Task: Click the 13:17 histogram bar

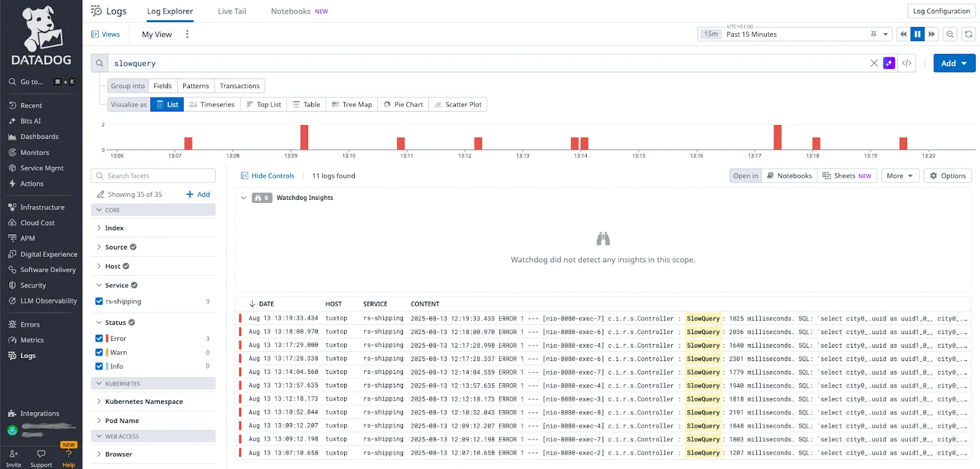Action: click(x=777, y=137)
